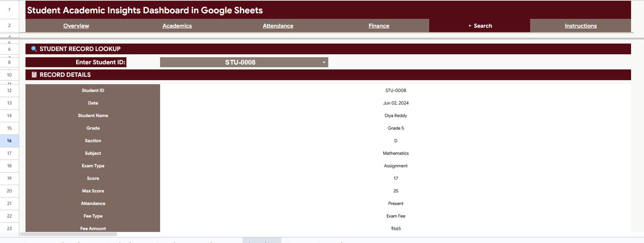Image resolution: width=644 pixels, height=243 pixels.
Task: Click the Attendance label in record details
Action: click(x=93, y=204)
